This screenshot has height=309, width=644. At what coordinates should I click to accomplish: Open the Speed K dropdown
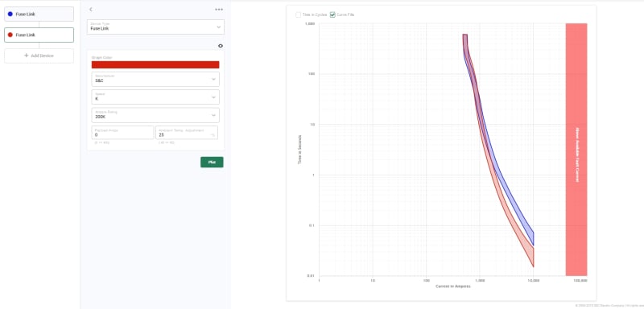[155, 97]
